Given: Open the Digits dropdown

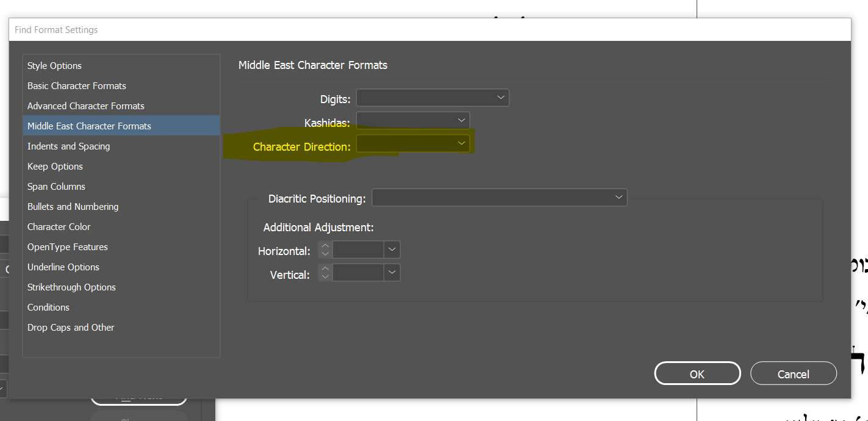Looking at the screenshot, I should point(432,98).
